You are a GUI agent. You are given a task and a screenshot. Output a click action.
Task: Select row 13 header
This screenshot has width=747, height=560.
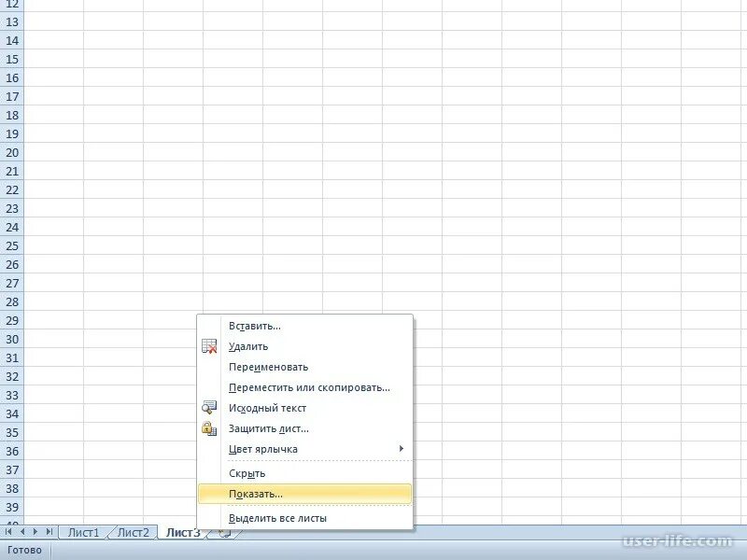pyautogui.click(x=12, y=21)
